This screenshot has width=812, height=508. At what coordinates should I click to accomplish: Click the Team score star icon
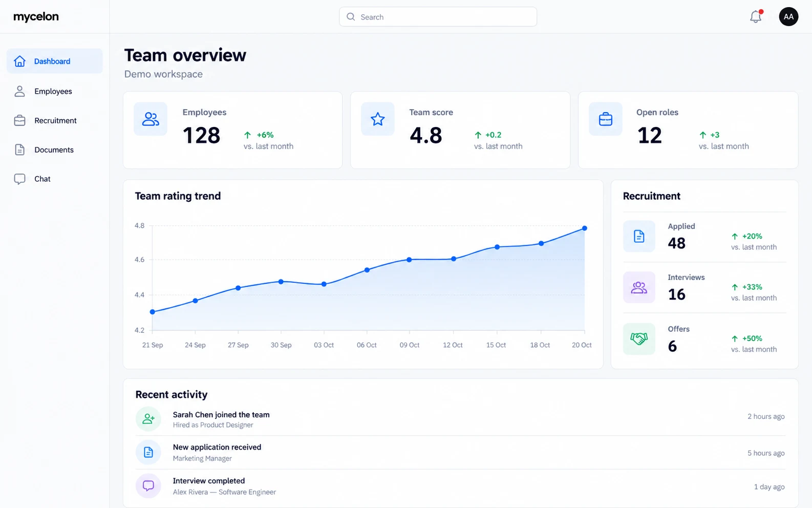[378, 119]
